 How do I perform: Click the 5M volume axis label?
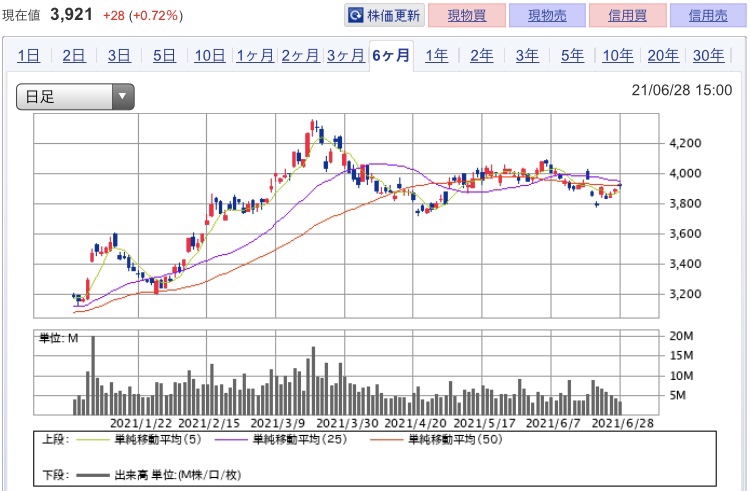[677, 395]
